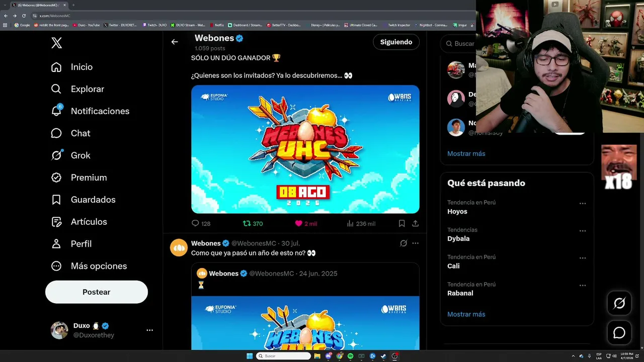Click the Windows taskbar Buscar search box

[284, 356]
